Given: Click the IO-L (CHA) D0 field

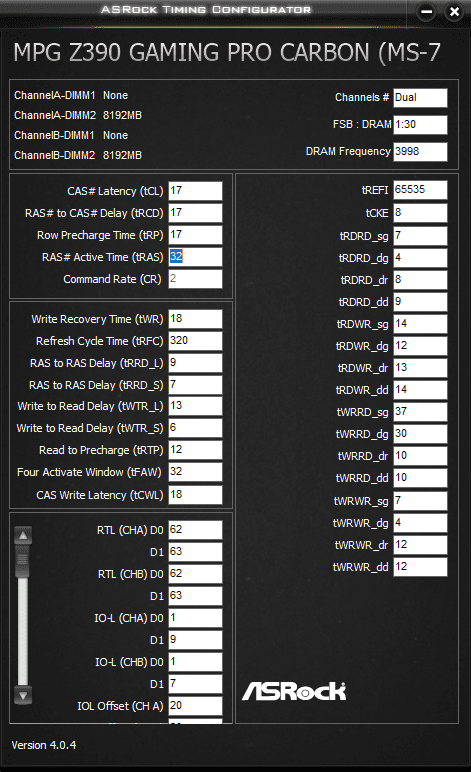Looking at the screenshot, I should (x=195, y=618).
